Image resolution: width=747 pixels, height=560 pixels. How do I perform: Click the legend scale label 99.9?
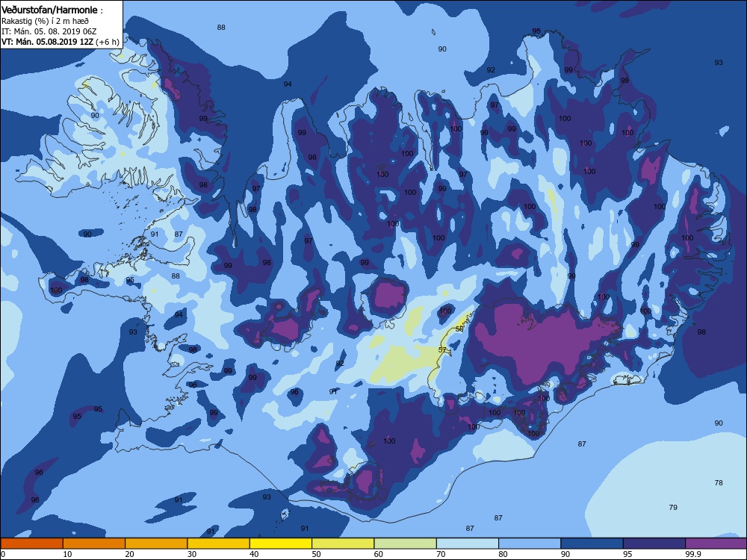[x=692, y=554]
